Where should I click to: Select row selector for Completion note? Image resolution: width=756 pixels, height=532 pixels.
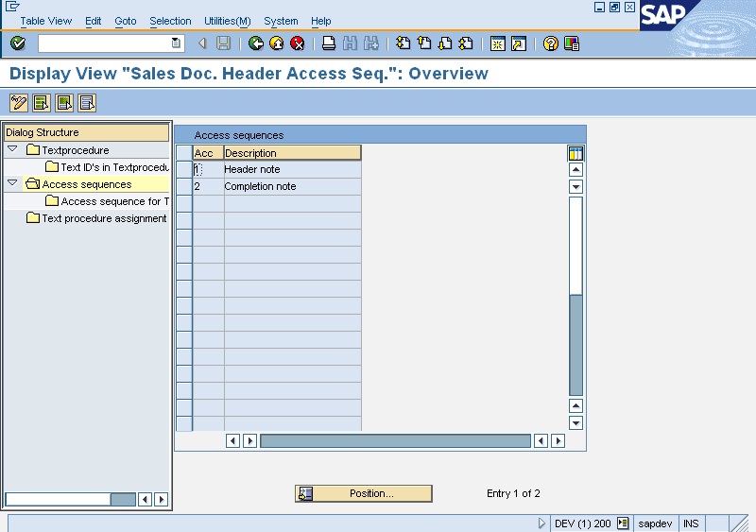click(x=184, y=186)
